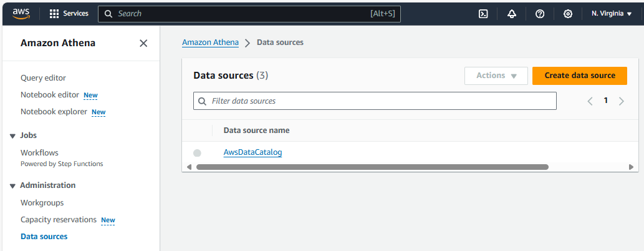Close the Amazon Athena side panel

(143, 43)
